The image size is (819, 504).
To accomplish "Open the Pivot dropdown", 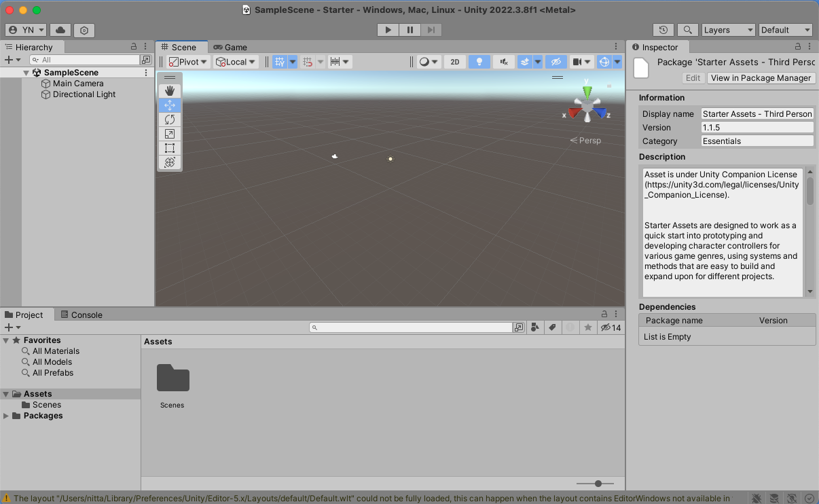I will (188, 62).
